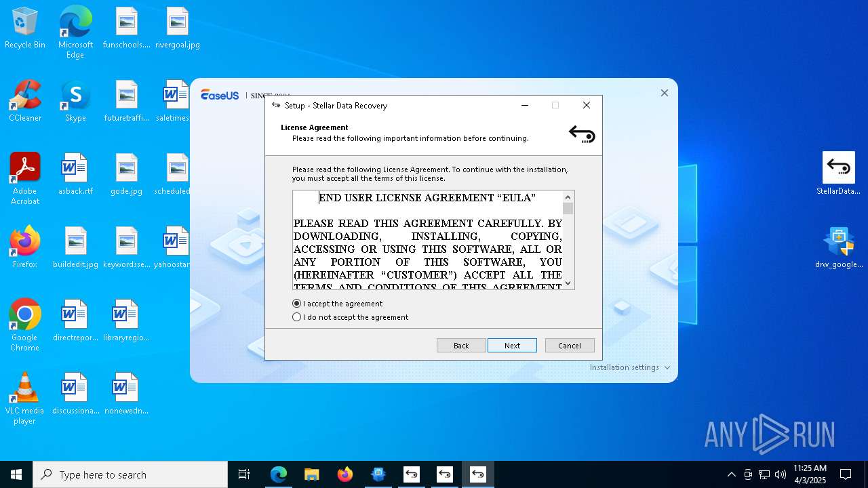This screenshot has width=868, height=488.
Task: Select nonewedn Word document on desktop
Action: [127, 394]
